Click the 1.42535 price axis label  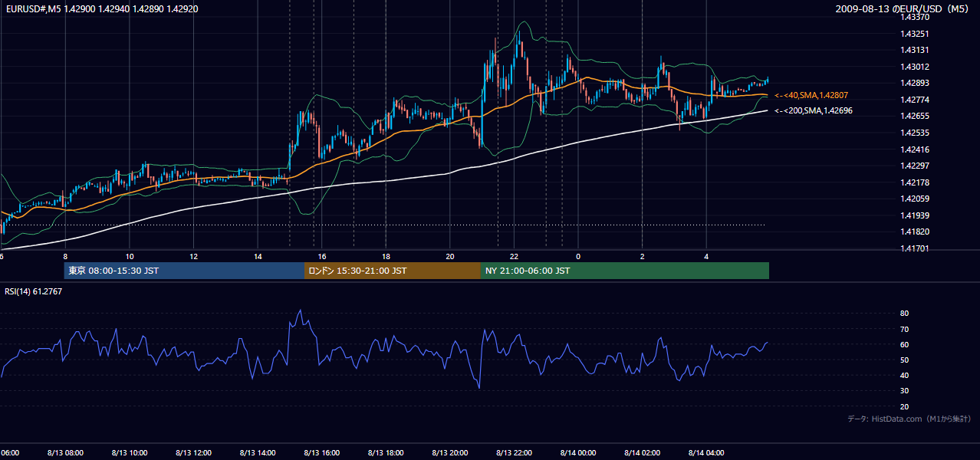(916, 133)
